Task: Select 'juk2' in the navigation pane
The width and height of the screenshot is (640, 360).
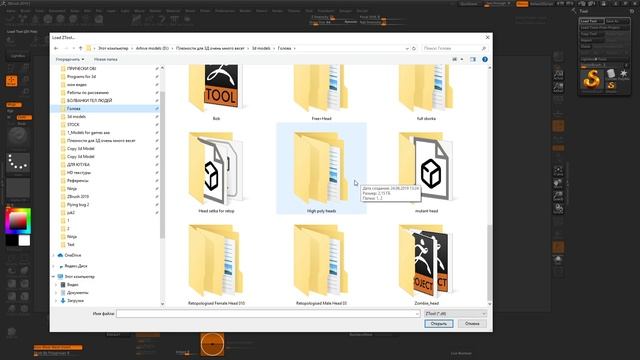Action: pos(71,213)
